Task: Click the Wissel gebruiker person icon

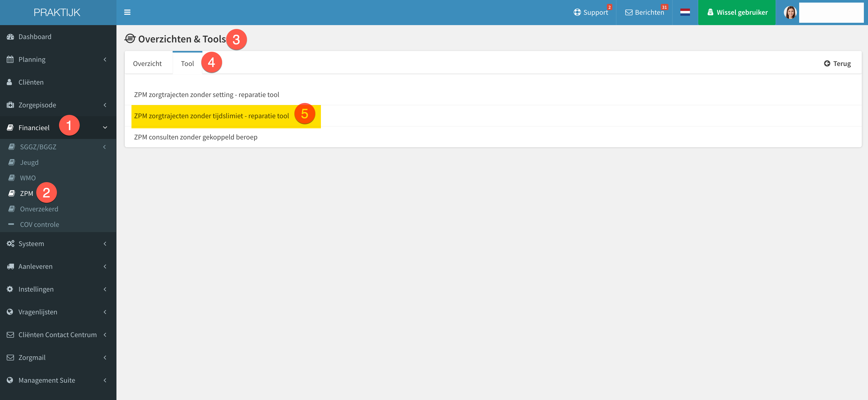Action: [710, 12]
